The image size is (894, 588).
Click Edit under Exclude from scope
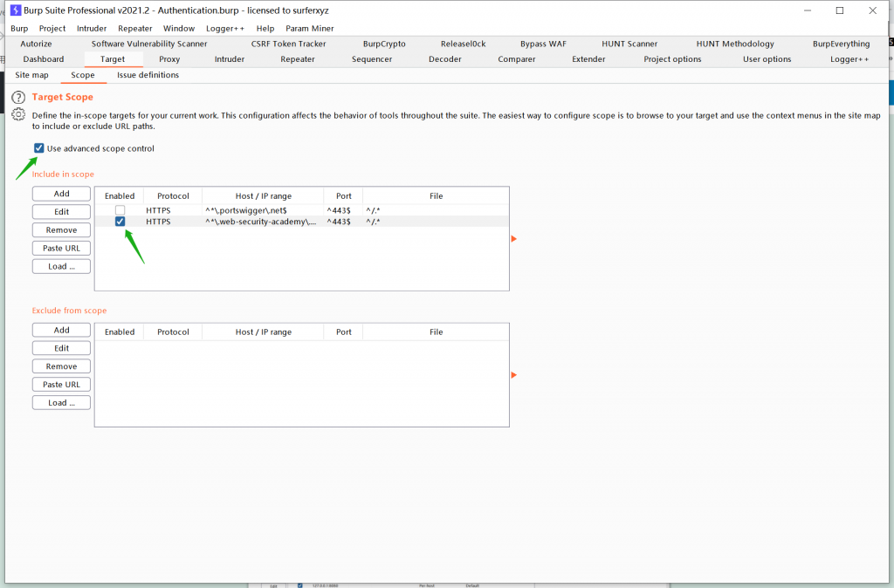[x=62, y=348]
